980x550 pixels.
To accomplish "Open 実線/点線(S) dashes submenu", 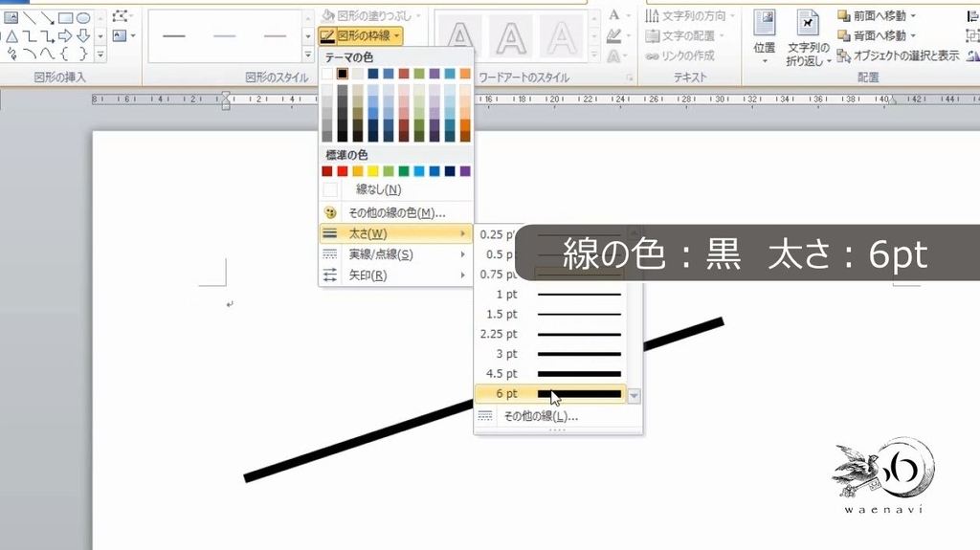I will 395,254.
